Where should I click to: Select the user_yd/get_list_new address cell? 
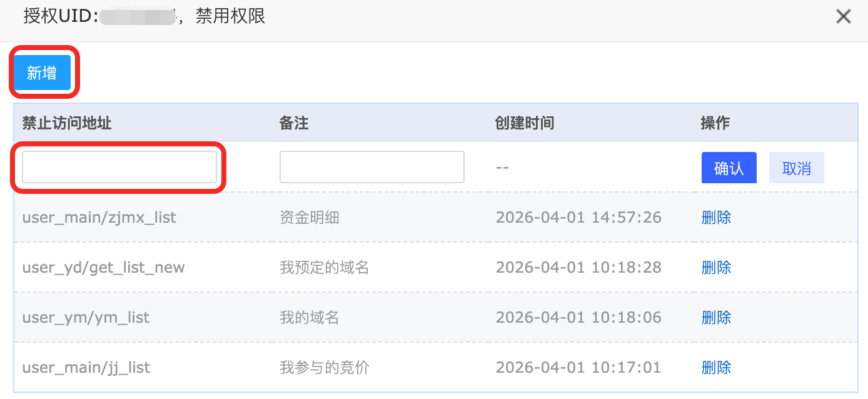coord(104,268)
